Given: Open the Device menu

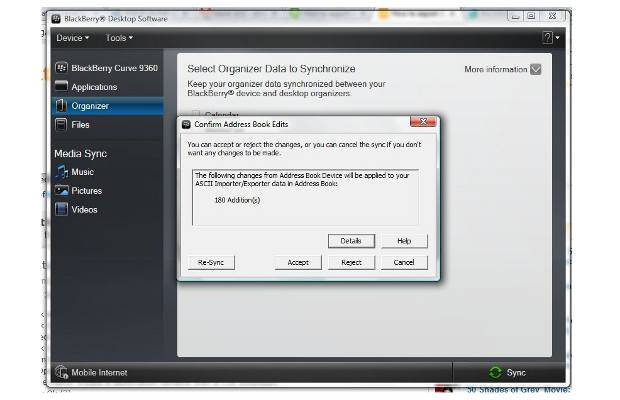Looking at the screenshot, I should click(72, 38).
